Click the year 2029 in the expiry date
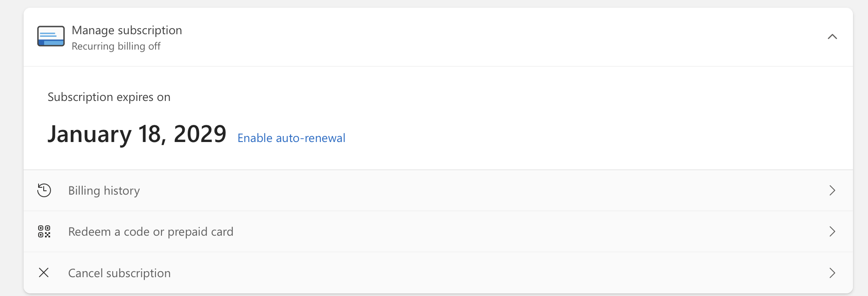This screenshot has height=296, width=868. click(x=200, y=134)
